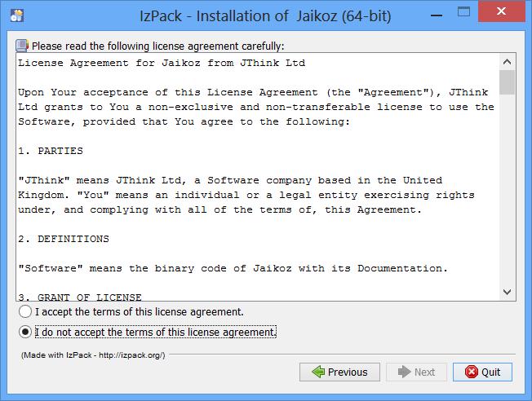Select the 'I accept the terms' radio button
Image resolution: width=532 pixels, height=401 pixels.
pyautogui.click(x=25, y=311)
